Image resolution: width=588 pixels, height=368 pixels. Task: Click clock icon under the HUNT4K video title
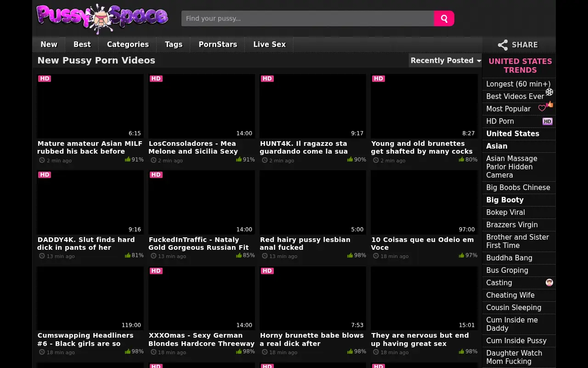[265, 161]
